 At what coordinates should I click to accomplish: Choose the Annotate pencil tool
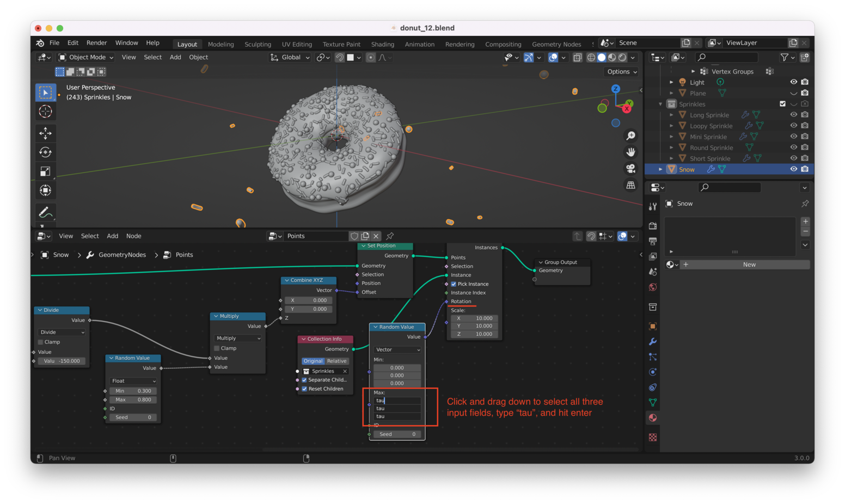click(x=45, y=212)
